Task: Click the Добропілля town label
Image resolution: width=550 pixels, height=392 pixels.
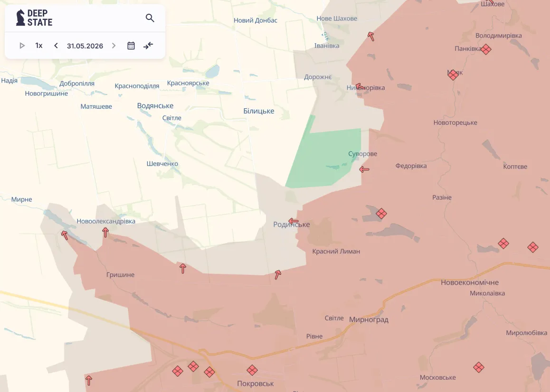Action: [77, 84]
